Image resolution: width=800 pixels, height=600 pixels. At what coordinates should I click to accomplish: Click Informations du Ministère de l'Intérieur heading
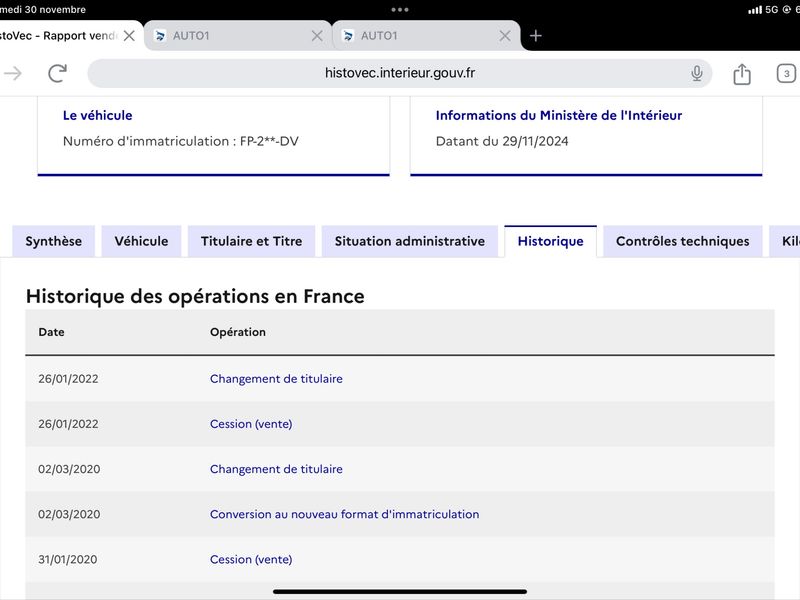coord(559,115)
